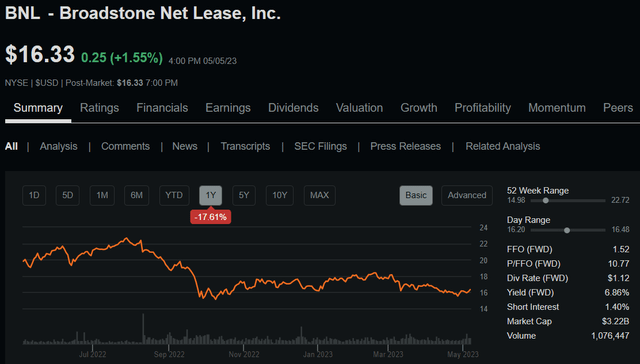Click the Post-Market $16.33 price text
Screen dimensions: 640x364
tap(130, 83)
